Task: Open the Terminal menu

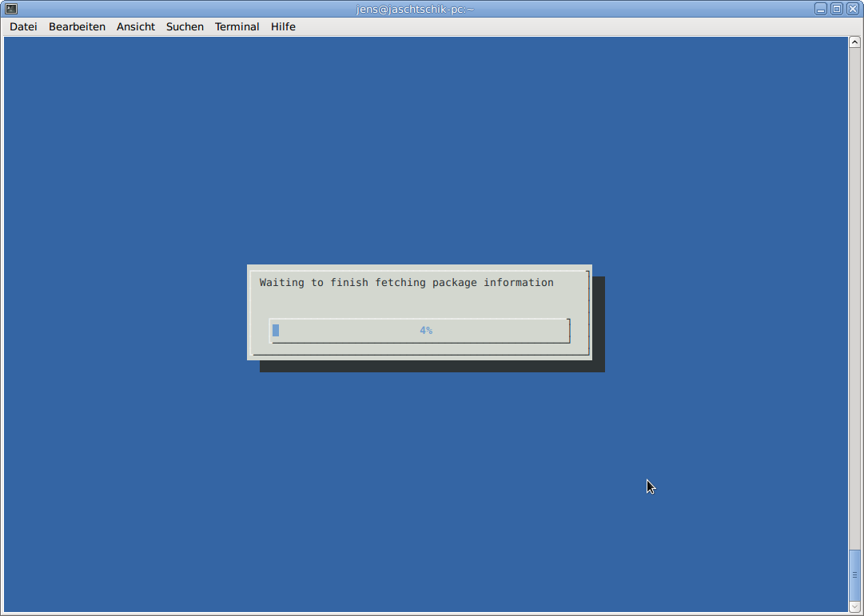Action: click(237, 26)
